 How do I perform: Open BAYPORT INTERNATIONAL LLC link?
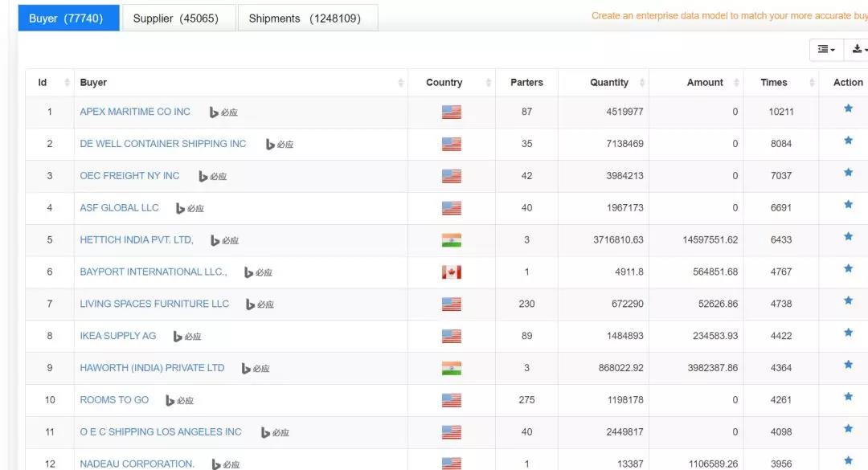point(154,272)
